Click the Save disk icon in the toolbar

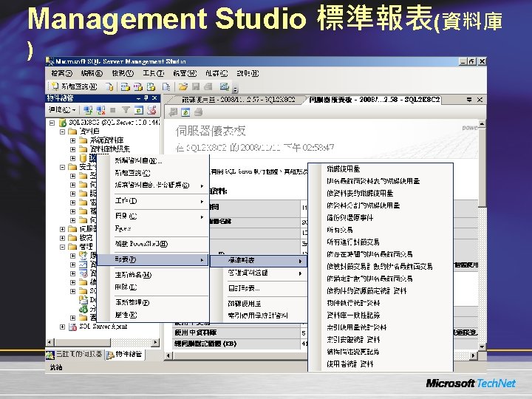[196, 87]
